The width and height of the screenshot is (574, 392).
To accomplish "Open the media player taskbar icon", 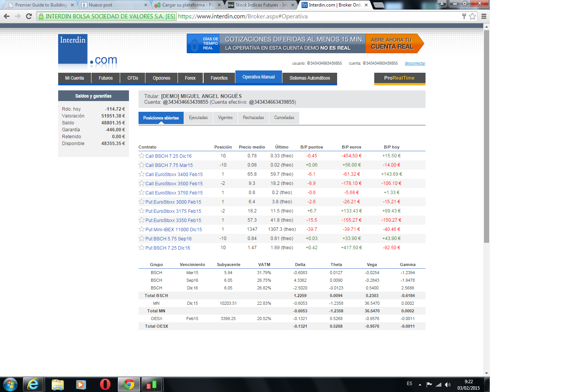I will click(81, 384).
